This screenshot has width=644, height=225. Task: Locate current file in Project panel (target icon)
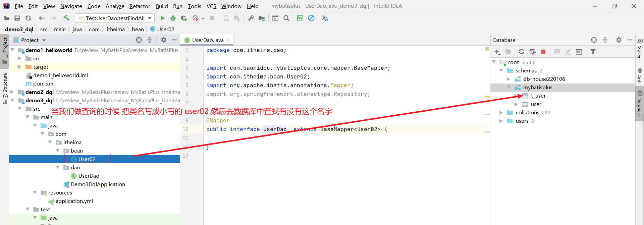pyautogui.click(x=139, y=40)
